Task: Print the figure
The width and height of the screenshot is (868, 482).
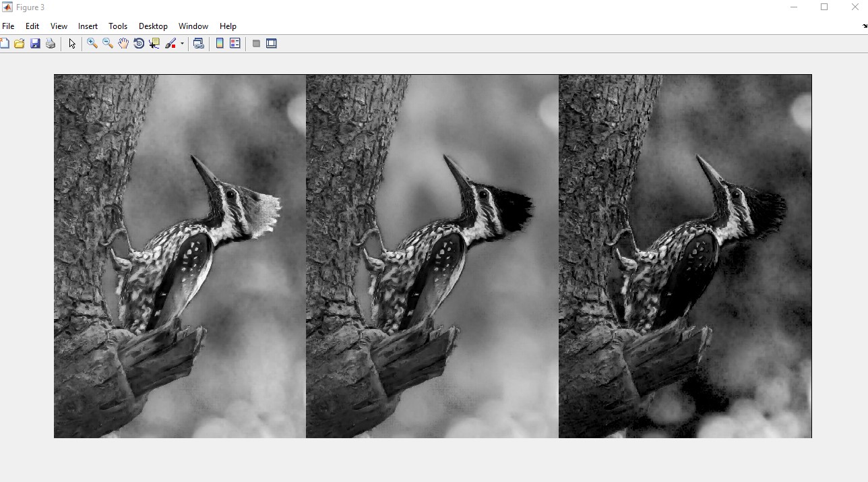Action: tap(50, 43)
